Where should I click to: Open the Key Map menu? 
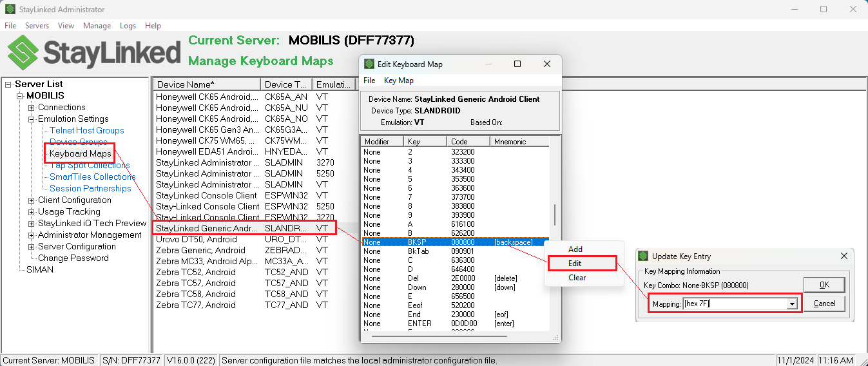(x=398, y=81)
